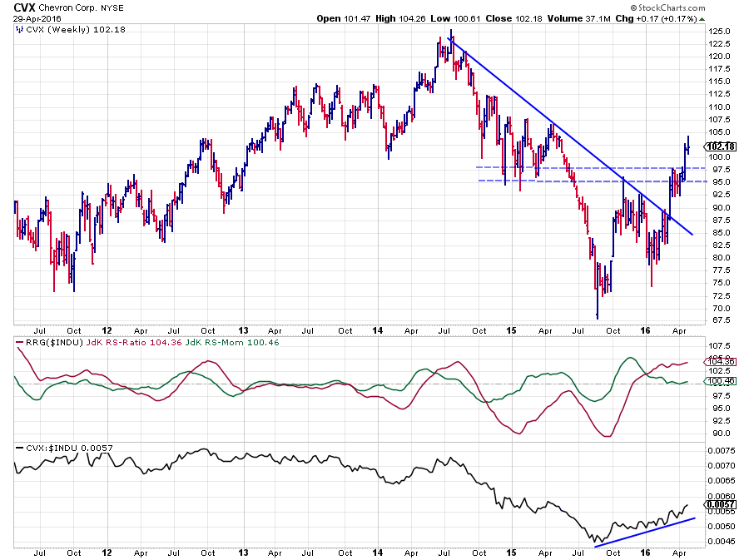749x560 pixels.
Task: Click the 115.0 price axis label
Action: pyautogui.click(x=719, y=82)
